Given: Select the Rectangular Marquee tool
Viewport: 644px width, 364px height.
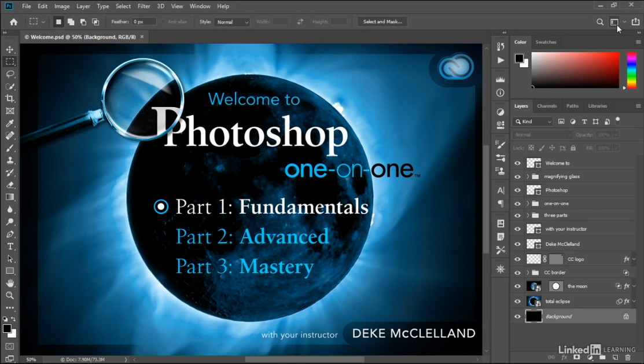Looking at the screenshot, I should [x=10, y=61].
